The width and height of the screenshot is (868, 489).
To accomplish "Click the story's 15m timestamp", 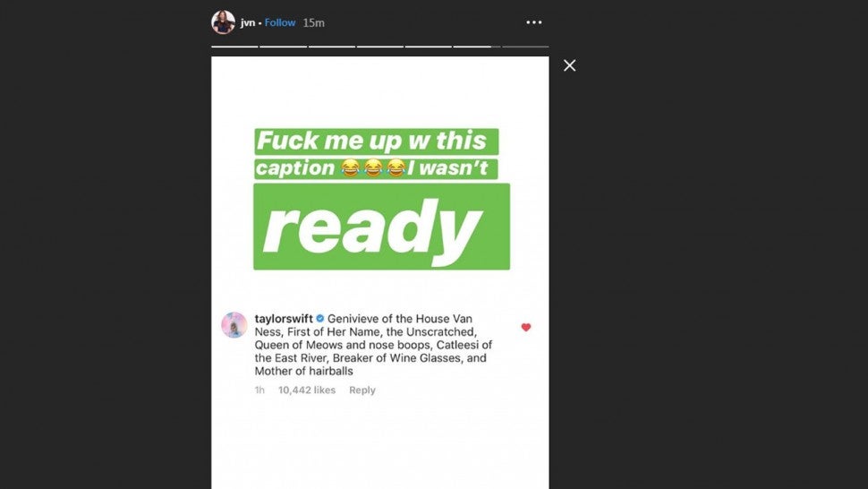I will [x=313, y=22].
